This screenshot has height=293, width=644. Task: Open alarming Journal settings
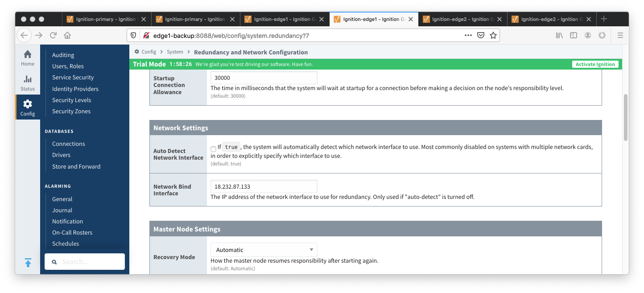(62, 210)
